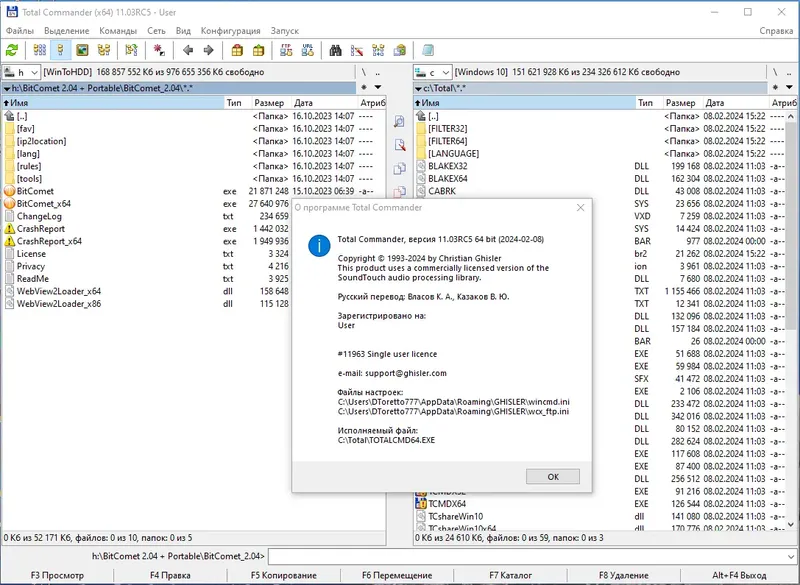Open the right panel directory history arrow
Viewport: 800px width, 585px height.
[x=789, y=88]
